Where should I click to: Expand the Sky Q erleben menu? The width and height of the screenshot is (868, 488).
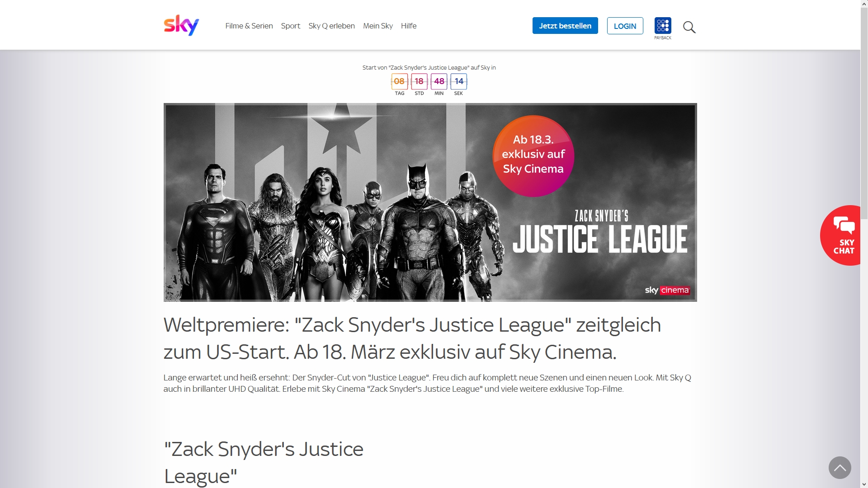click(331, 26)
